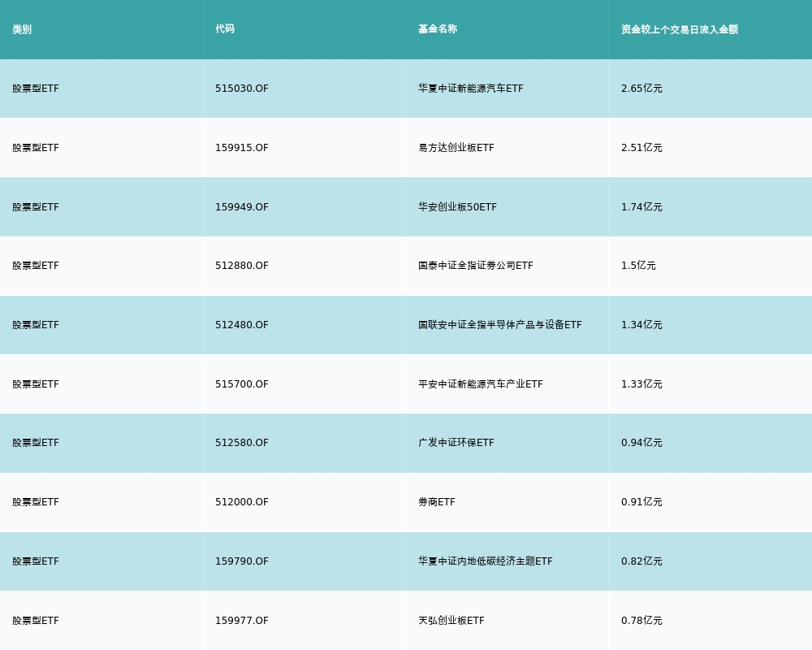Click 股票型ETF in the 159949.OF row

36,207
